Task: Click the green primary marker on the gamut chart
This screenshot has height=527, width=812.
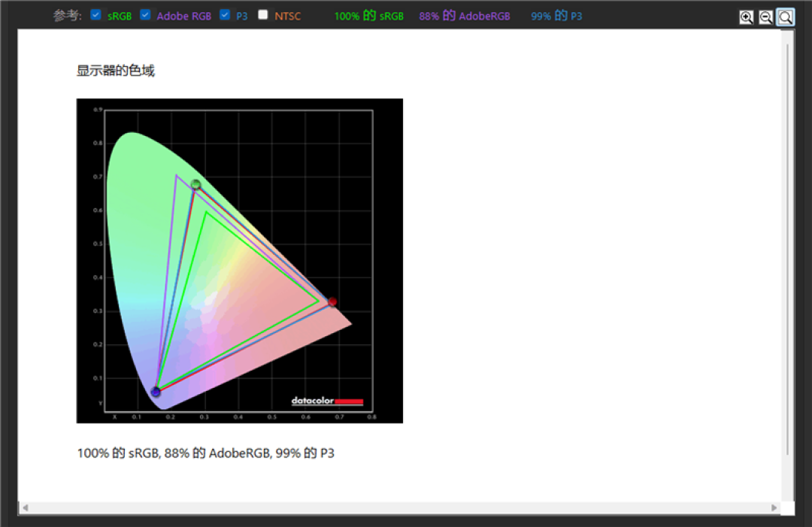Action: [x=195, y=184]
